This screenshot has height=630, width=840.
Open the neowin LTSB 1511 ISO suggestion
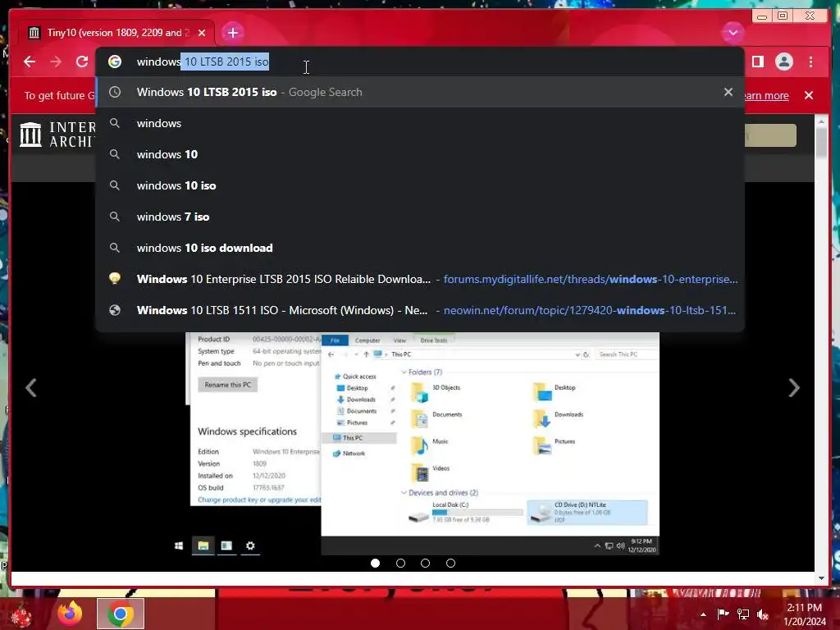pyautogui.click(x=420, y=310)
